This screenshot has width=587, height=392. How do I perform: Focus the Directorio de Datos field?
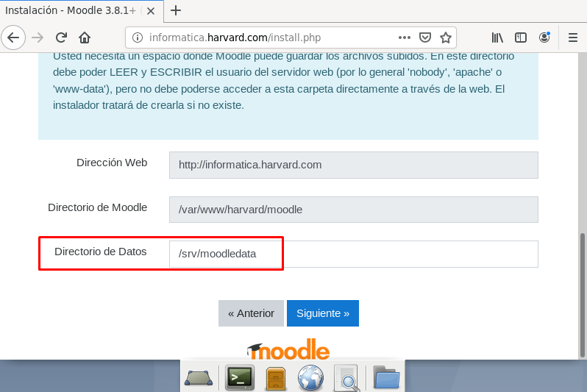pyautogui.click(x=353, y=254)
